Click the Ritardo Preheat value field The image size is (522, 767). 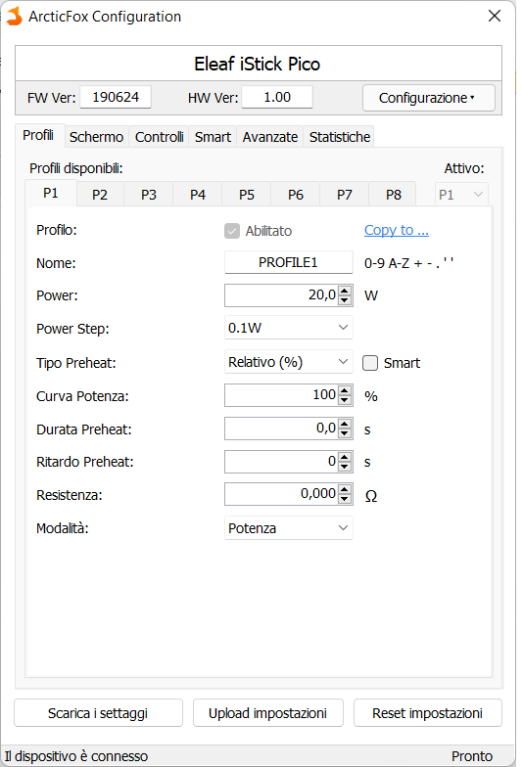pos(281,461)
